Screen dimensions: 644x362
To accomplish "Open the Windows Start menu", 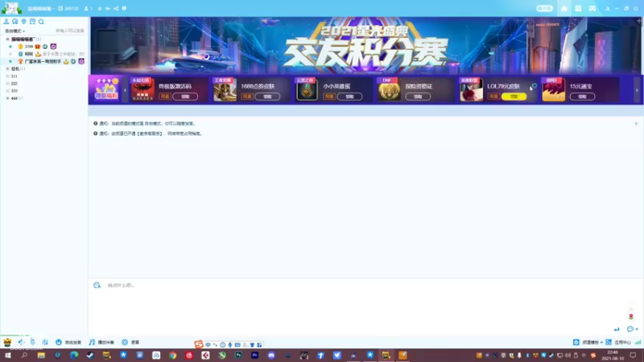I will 8,355.
